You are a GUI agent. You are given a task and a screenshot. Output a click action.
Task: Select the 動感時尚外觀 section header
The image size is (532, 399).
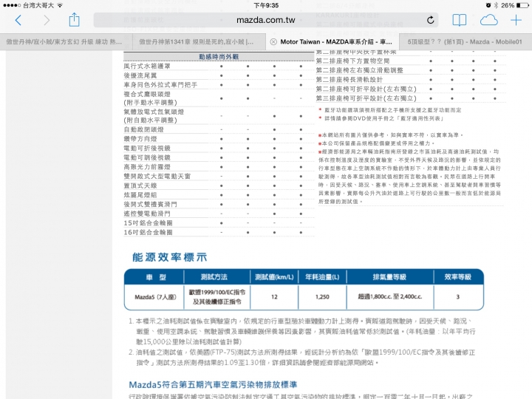pyautogui.click(x=219, y=57)
